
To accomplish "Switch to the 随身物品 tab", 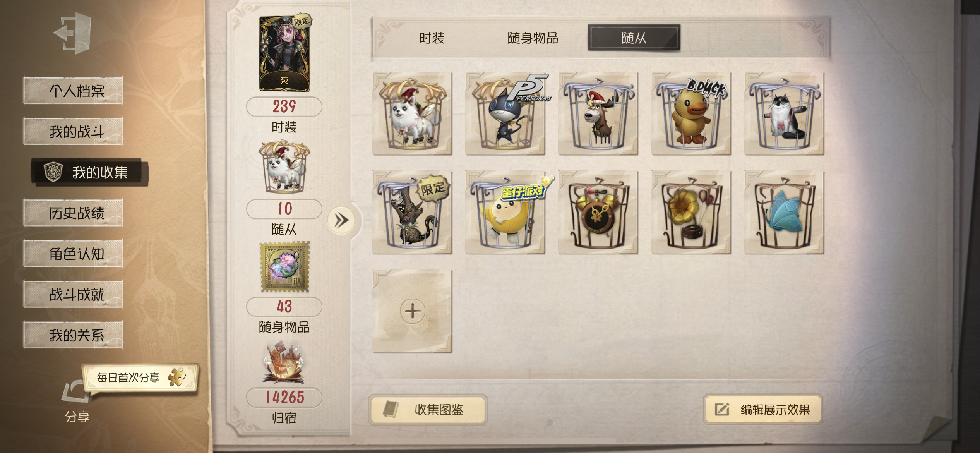I will click(533, 38).
